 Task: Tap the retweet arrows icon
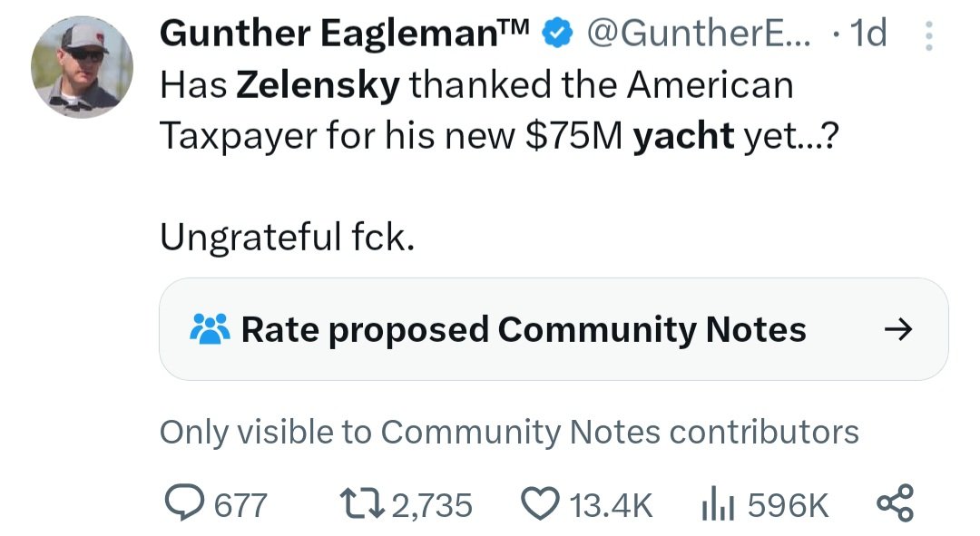(362, 503)
